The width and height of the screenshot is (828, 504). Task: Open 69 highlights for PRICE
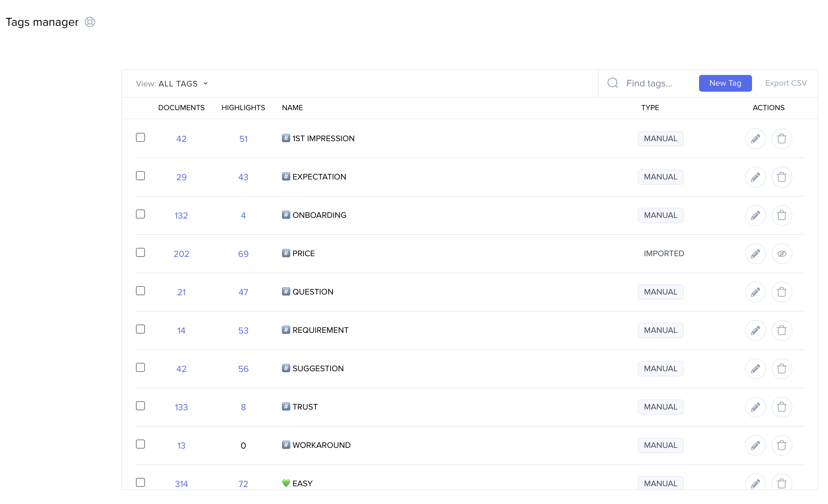pyautogui.click(x=243, y=254)
